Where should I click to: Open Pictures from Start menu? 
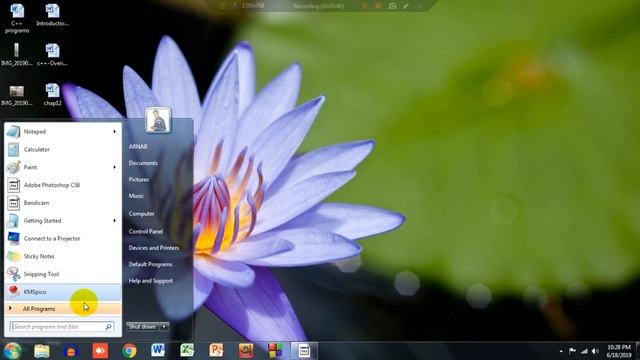tap(138, 180)
